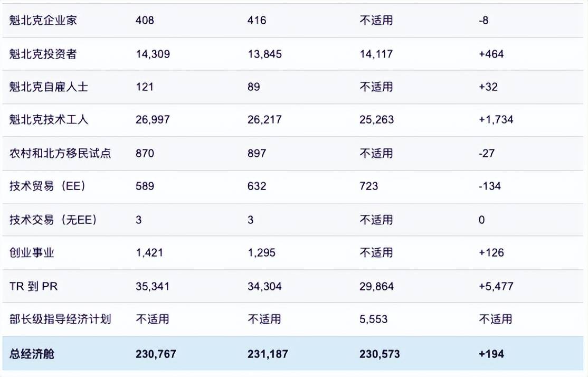
Task: Select the bold total 231,187
Action: pyautogui.click(x=268, y=354)
